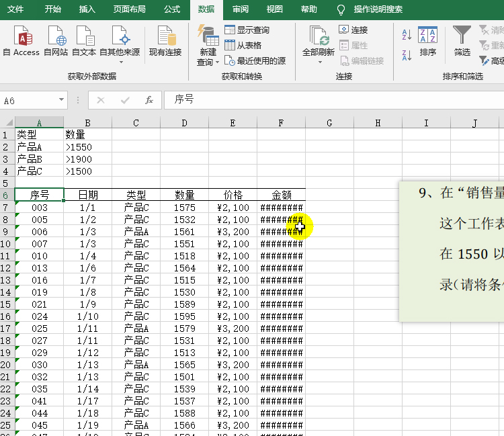
Task: Click 重新应用 reapply filter icon
Action: tap(485, 45)
